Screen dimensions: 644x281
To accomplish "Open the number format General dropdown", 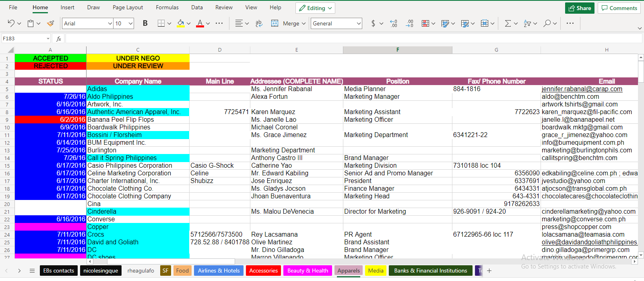I will click(359, 23).
